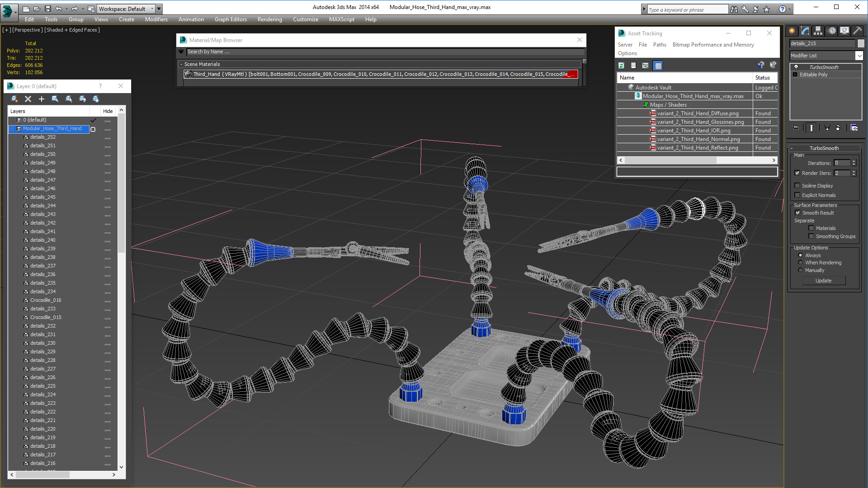Open Redo history dropdown arrow
This screenshot has width=868, height=488.
point(82,9)
